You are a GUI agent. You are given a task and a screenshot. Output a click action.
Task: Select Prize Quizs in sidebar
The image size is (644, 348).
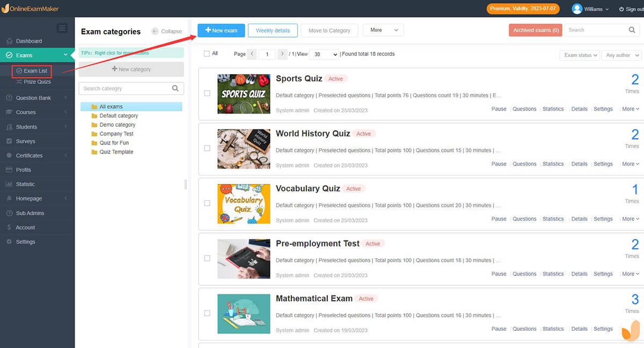pyautogui.click(x=37, y=82)
